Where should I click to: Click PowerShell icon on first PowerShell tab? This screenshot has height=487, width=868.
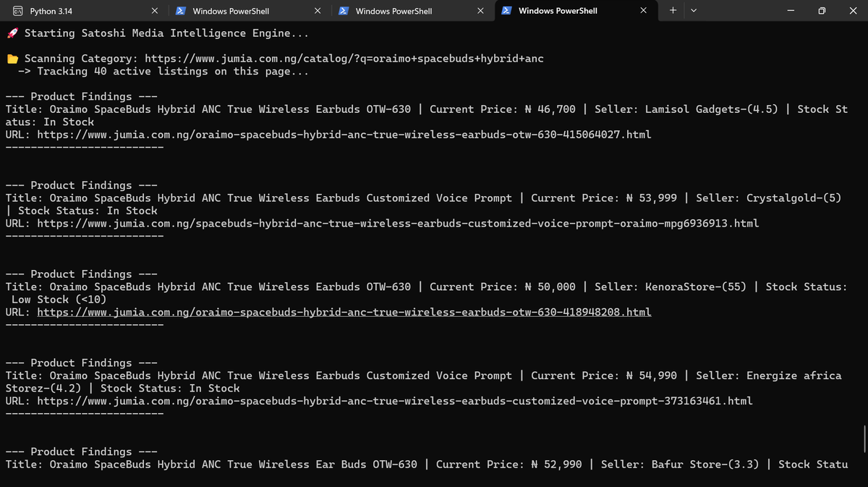pos(182,11)
